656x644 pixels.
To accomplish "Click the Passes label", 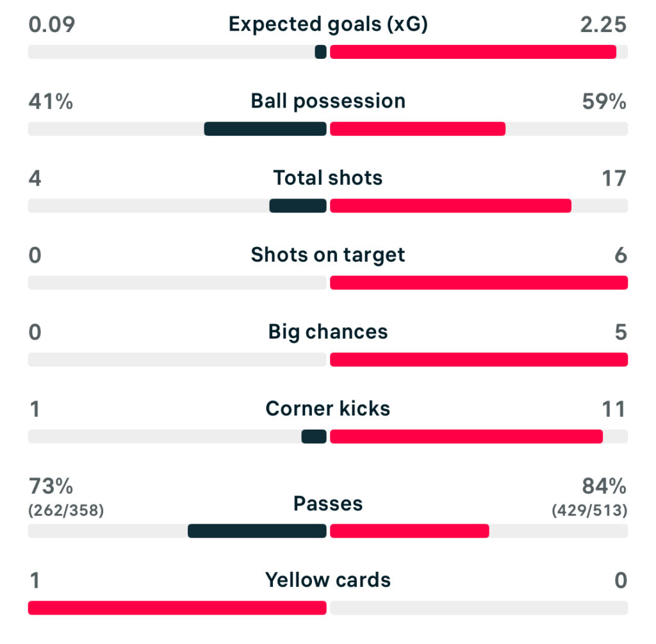I will (328, 504).
